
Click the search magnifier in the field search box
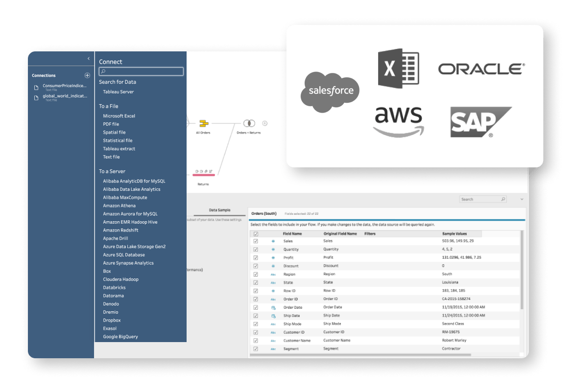click(x=503, y=199)
